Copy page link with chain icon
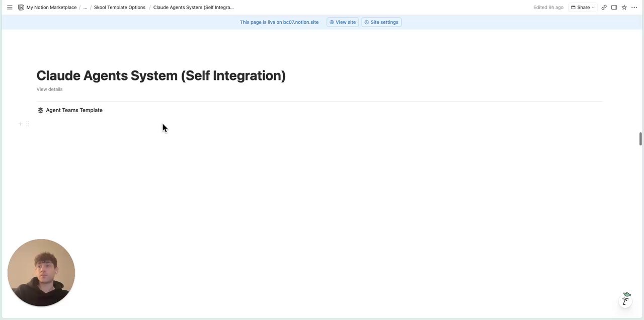644x320 pixels. click(604, 8)
